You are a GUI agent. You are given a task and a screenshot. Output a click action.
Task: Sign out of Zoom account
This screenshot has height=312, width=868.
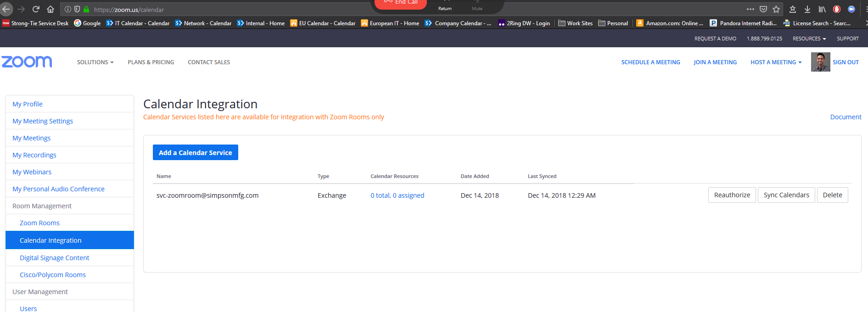pos(846,62)
